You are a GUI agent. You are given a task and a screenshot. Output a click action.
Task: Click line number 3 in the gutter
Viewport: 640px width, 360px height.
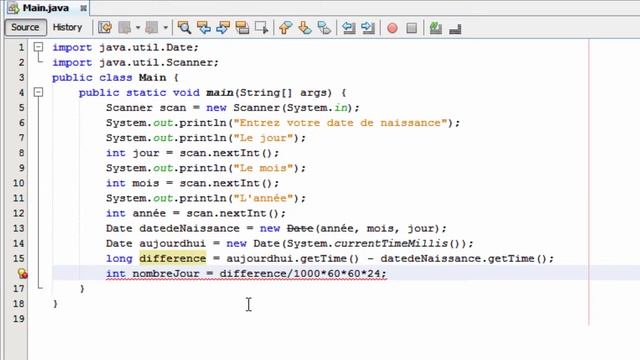21,78
